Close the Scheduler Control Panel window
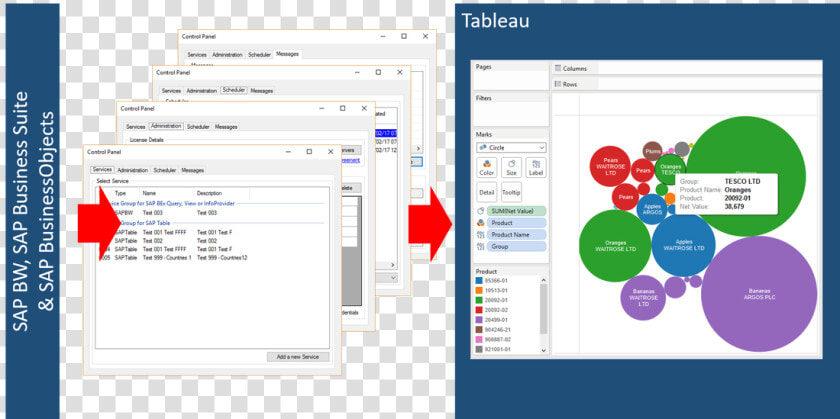Viewport: 840px width, 419px height. click(400, 72)
